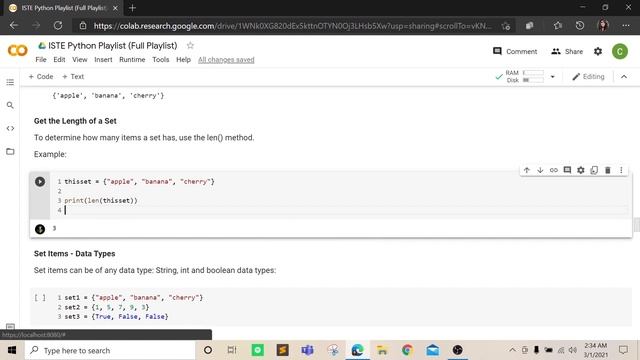Image resolution: width=640 pixels, height=360 pixels.
Task: Click the Get the Length of a Set heading
Action: point(75,121)
